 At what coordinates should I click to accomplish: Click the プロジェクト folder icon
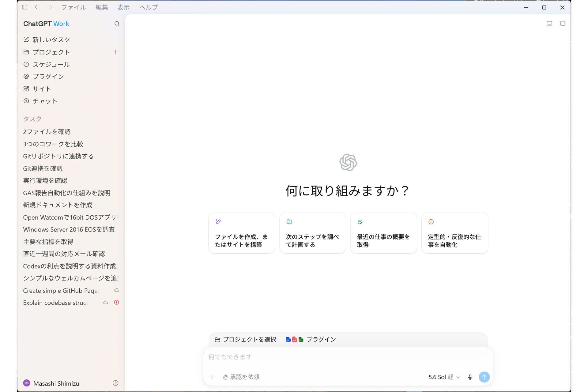tap(26, 52)
